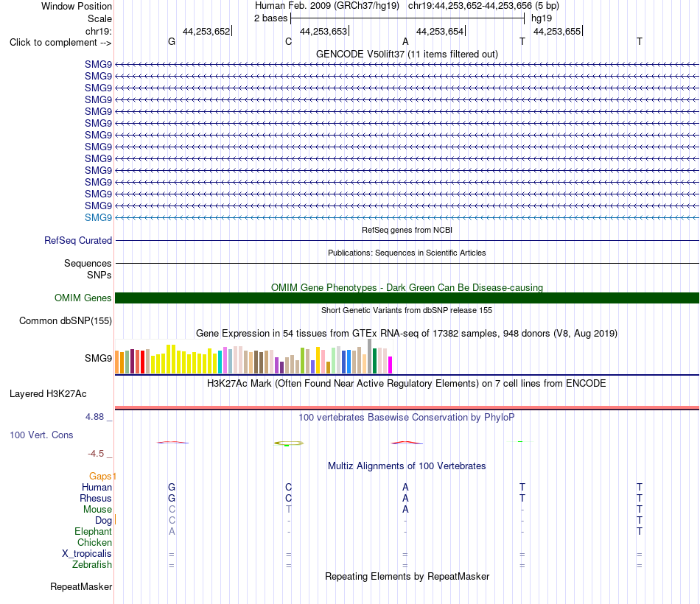Screen dimensions: 700x604
Task: Click the OMIM Genes label
Action: coord(83,298)
